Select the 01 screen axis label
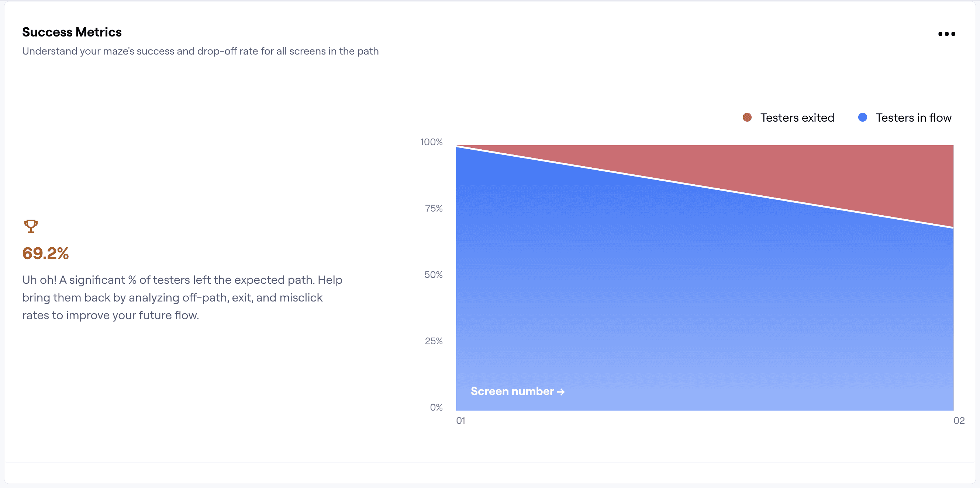This screenshot has width=980, height=488. tap(461, 420)
